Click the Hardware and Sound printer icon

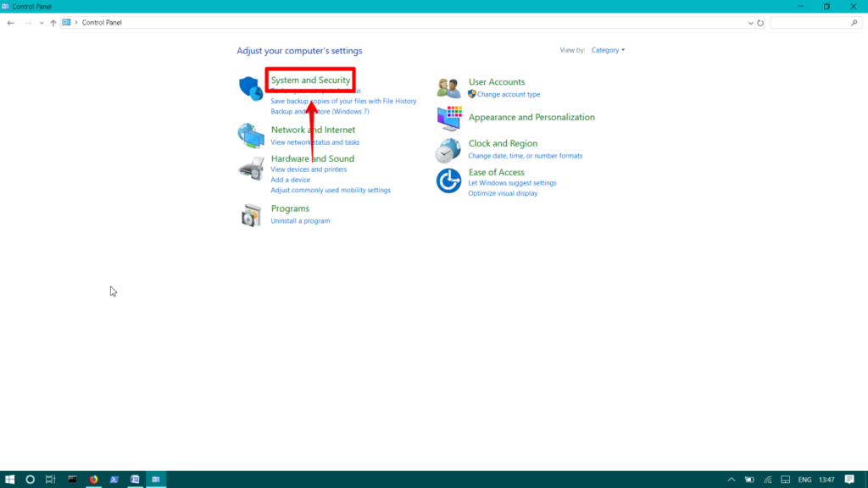(251, 169)
